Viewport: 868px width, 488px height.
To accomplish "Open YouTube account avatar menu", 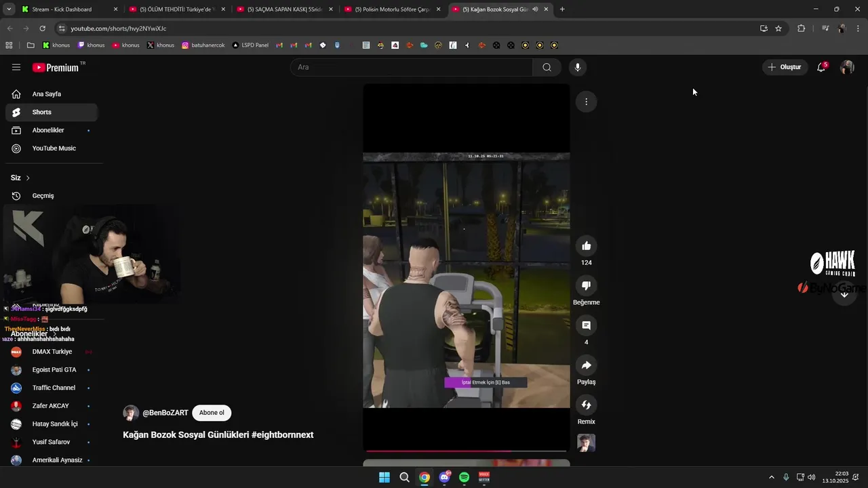I will pyautogui.click(x=847, y=67).
